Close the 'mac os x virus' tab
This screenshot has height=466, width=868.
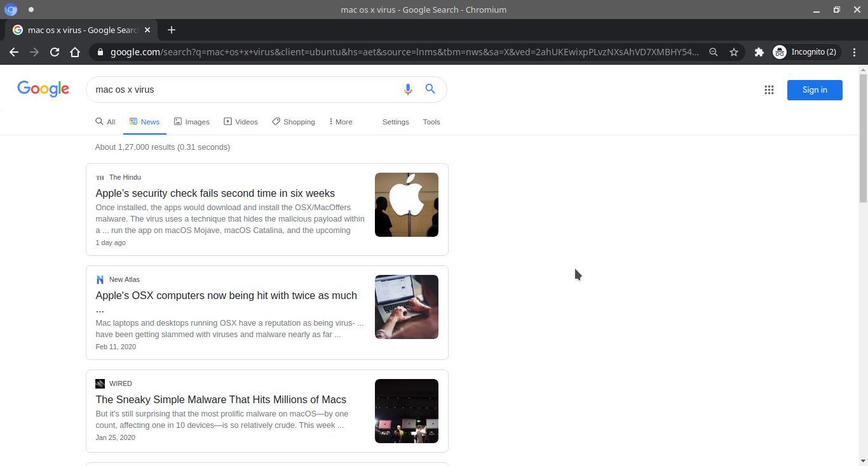(148, 30)
